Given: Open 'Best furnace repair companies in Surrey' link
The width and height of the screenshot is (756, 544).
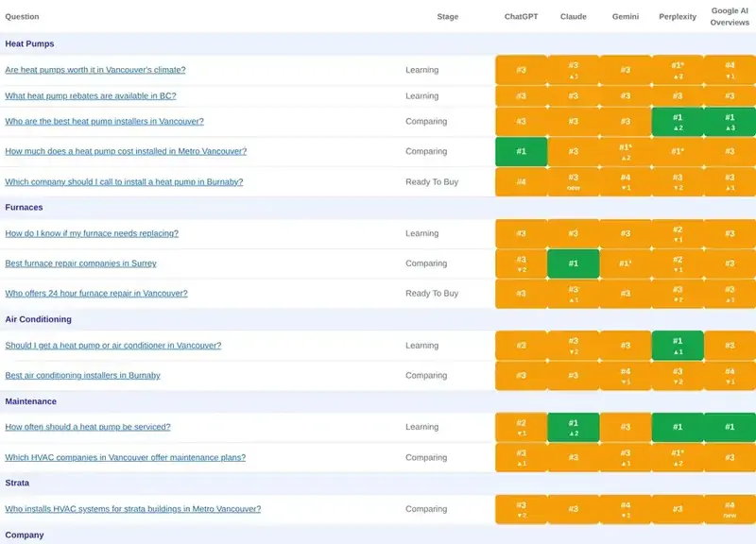Looking at the screenshot, I should point(80,263).
